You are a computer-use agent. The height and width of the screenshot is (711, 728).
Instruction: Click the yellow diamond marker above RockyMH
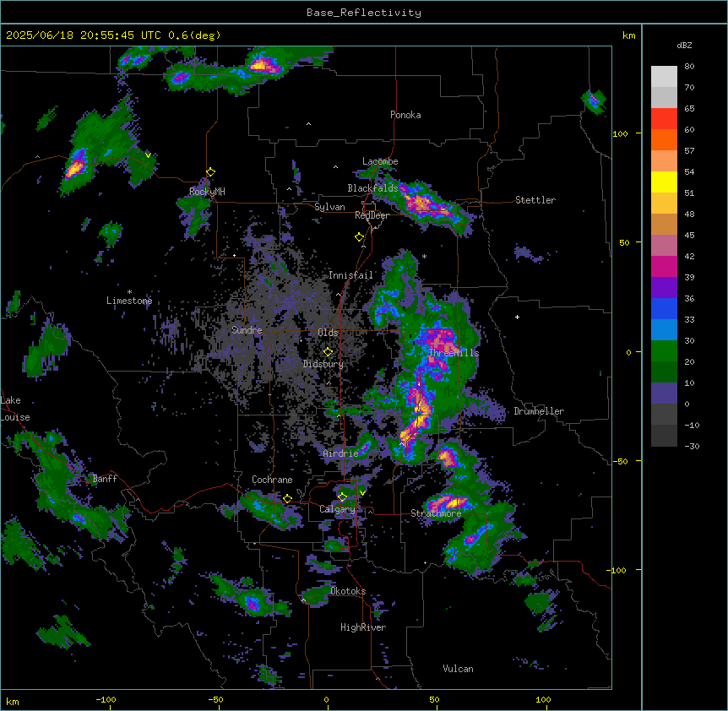pyautogui.click(x=210, y=172)
